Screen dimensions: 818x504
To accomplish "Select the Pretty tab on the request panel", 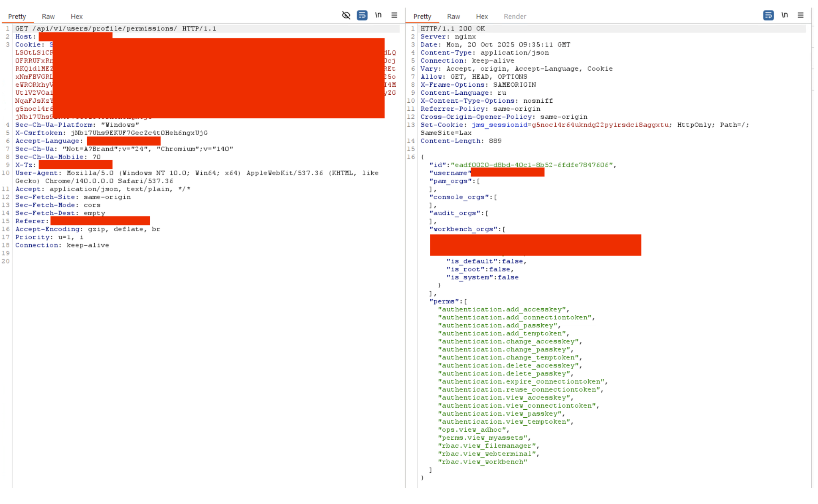I will click(17, 16).
